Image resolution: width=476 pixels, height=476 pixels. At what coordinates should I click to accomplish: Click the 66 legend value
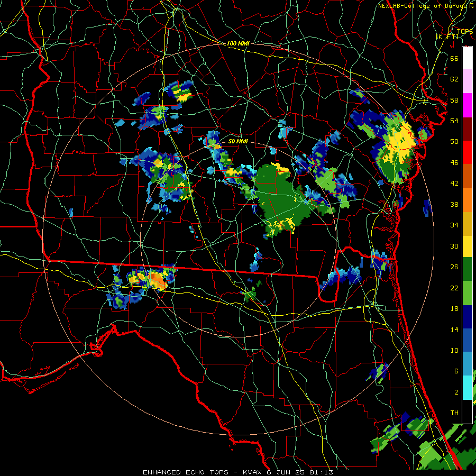454,59
